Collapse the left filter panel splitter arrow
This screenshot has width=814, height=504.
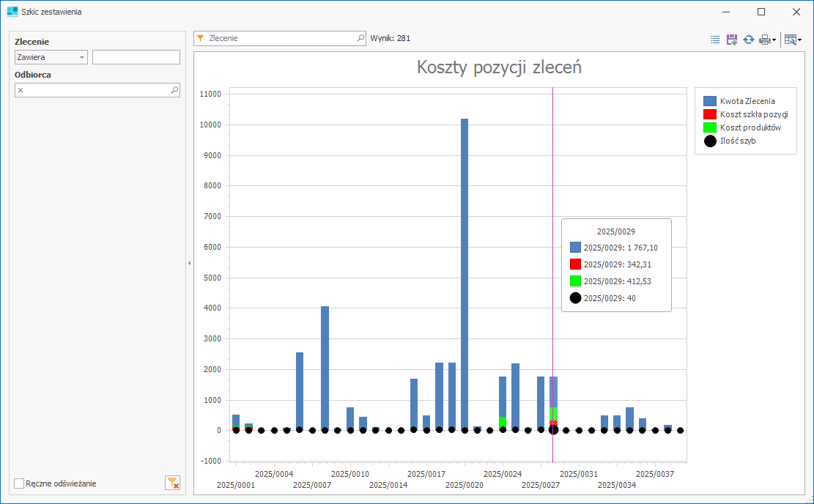point(189,263)
